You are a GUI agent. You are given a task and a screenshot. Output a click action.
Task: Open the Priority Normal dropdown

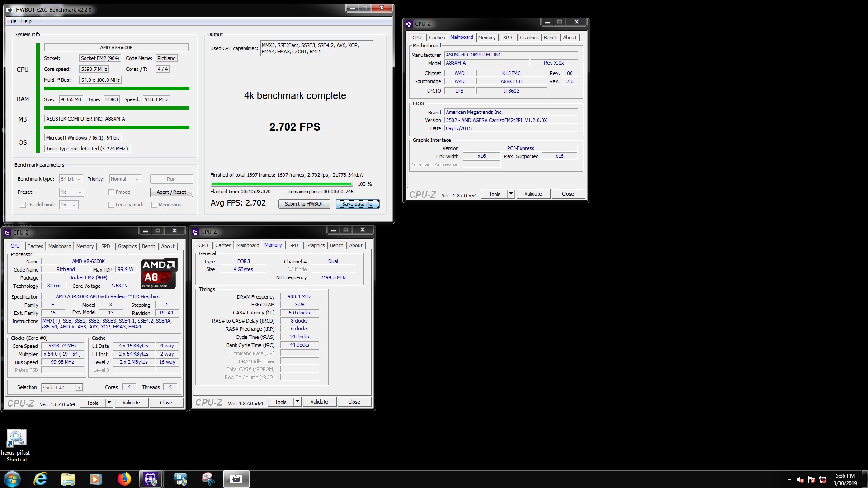click(x=125, y=179)
